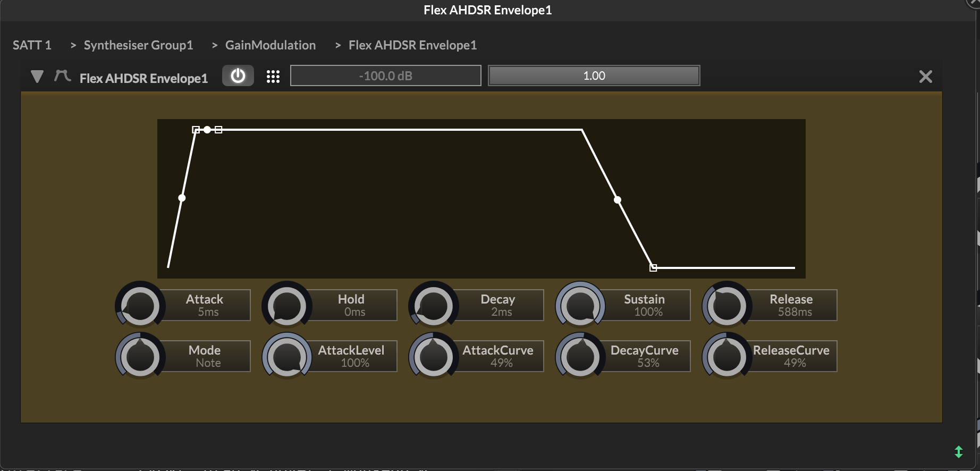The width and height of the screenshot is (980, 471).
Task: Click the Release knob
Action: (727, 306)
